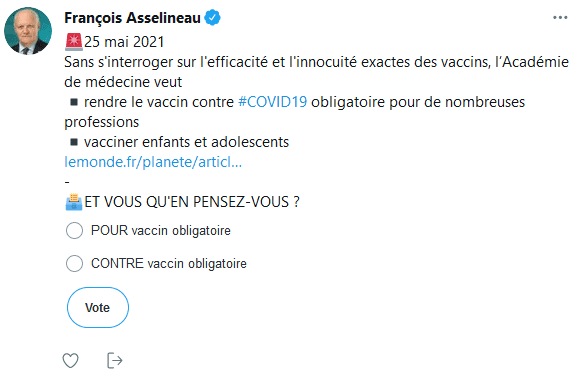Open the François Asselineau name link
This screenshot has width=574, height=374.
[133, 18]
